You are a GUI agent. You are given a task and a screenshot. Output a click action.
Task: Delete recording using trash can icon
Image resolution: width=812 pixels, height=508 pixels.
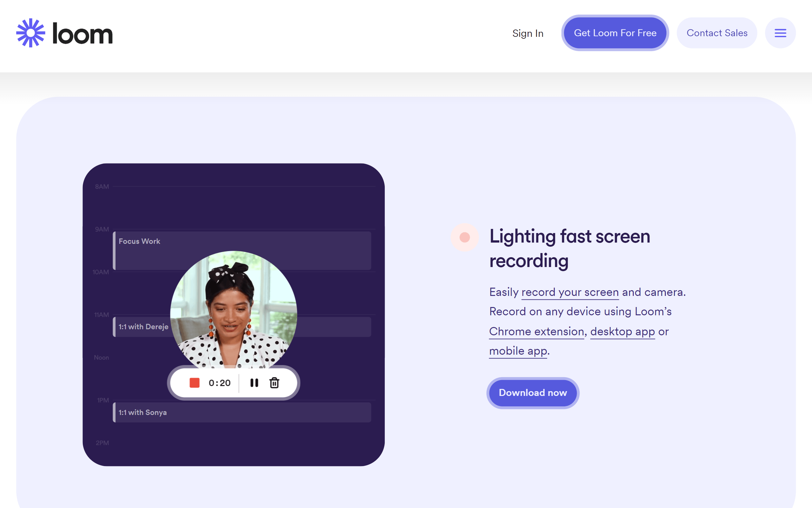pos(274,383)
